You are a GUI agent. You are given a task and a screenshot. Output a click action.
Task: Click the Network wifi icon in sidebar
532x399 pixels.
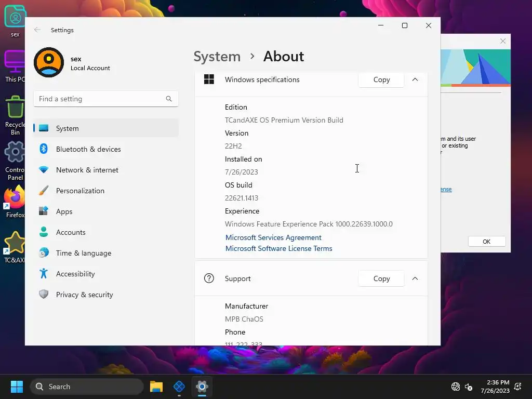tap(44, 170)
